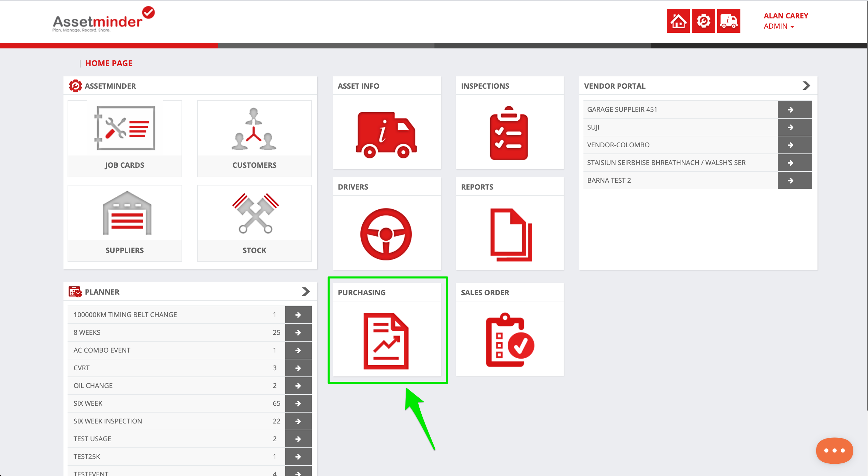The image size is (868, 476).
Task: Click the Reports documents icon
Action: pos(511,235)
